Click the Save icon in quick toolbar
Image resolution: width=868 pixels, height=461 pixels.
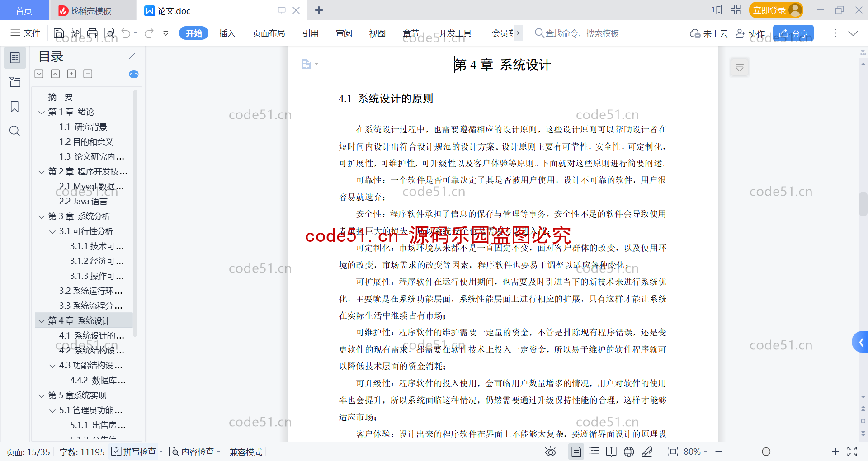59,33
